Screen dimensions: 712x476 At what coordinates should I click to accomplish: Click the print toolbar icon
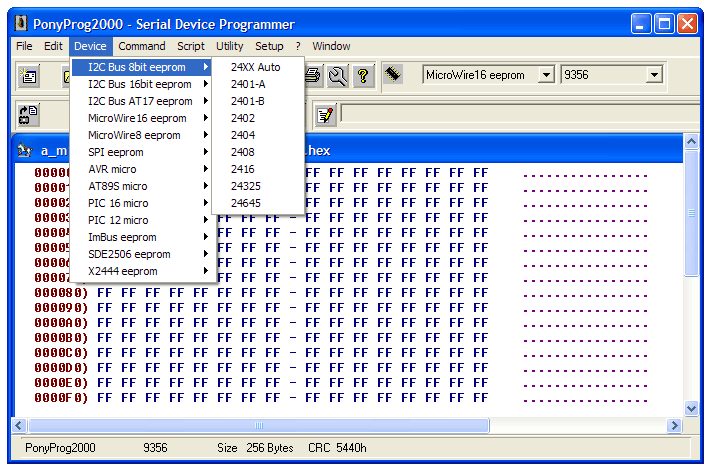pos(313,75)
